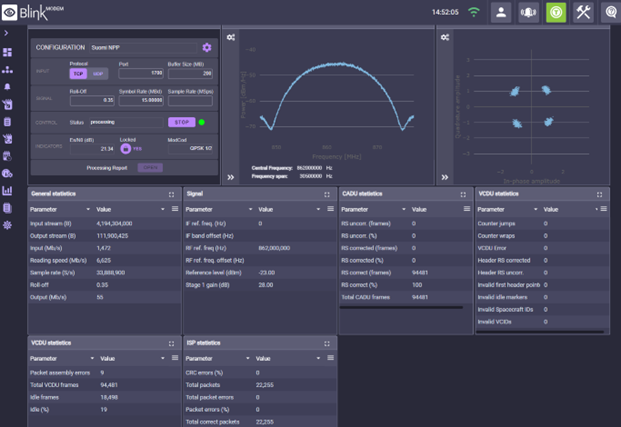This screenshot has height=427, width=621.
Task: Open Value column dropdown in Signal panel
Action: coord(318,209)
